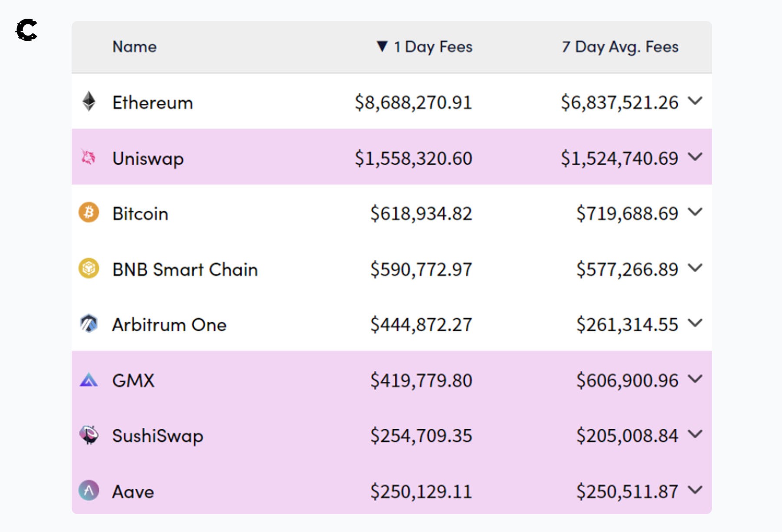
Task: Click Arbitrum One's 1 day fee value
Action: click(x=421, y=325)
